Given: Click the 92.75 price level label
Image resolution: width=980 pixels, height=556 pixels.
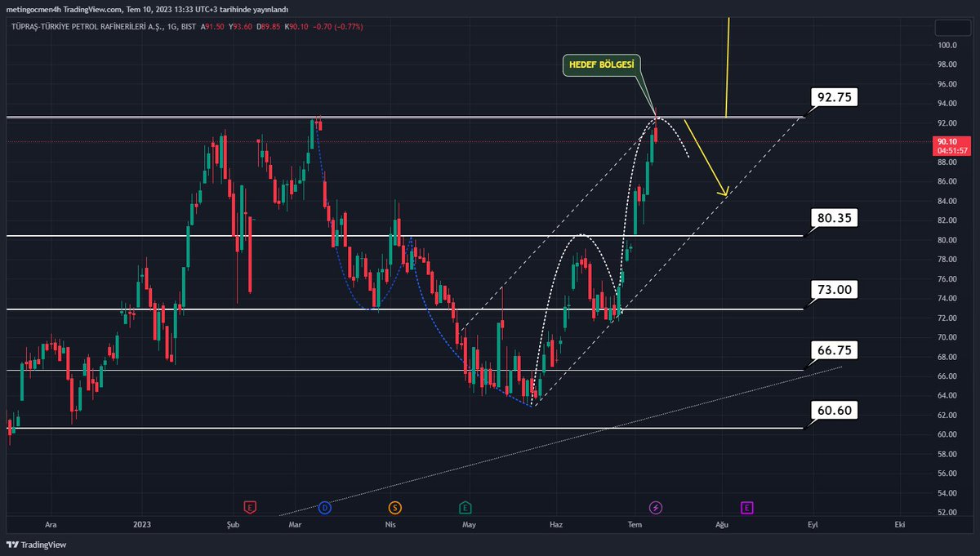Looking at the screenshot, I should click(835, 97).
